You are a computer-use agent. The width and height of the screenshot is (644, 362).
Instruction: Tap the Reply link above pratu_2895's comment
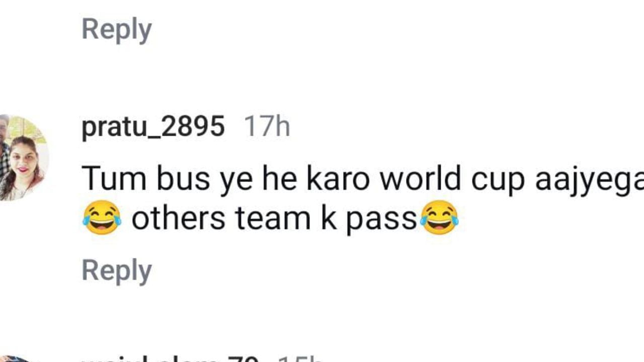tap(117, 30)
